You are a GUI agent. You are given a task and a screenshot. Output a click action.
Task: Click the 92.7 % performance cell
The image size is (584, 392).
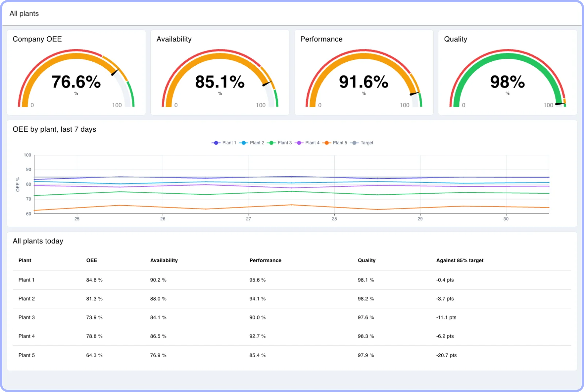click(x=257, y=336)
